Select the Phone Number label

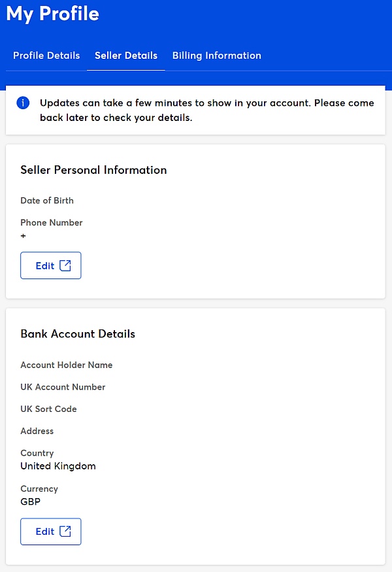[52, 222]
